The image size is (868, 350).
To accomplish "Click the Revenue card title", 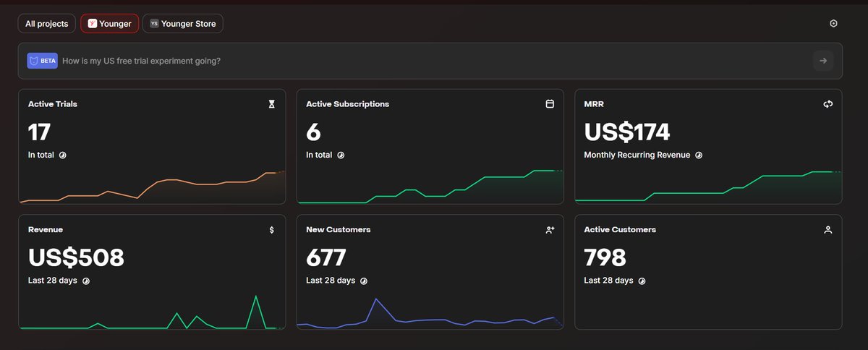I will pos(46,230).
